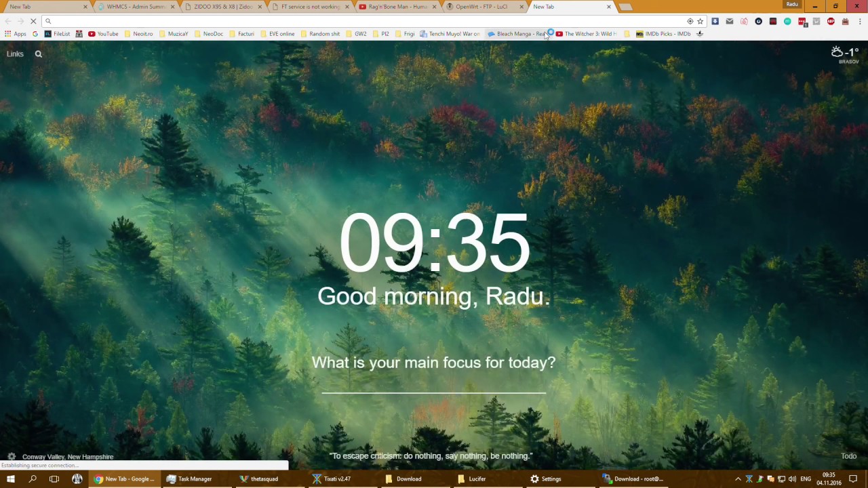Open the taskbar clock and date

pos(829,479)
